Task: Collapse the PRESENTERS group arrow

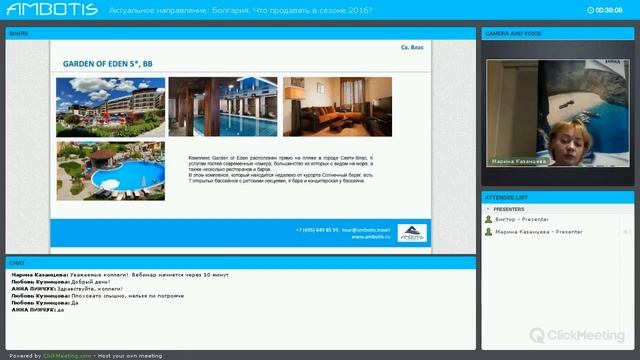Action: click(488, 209)
